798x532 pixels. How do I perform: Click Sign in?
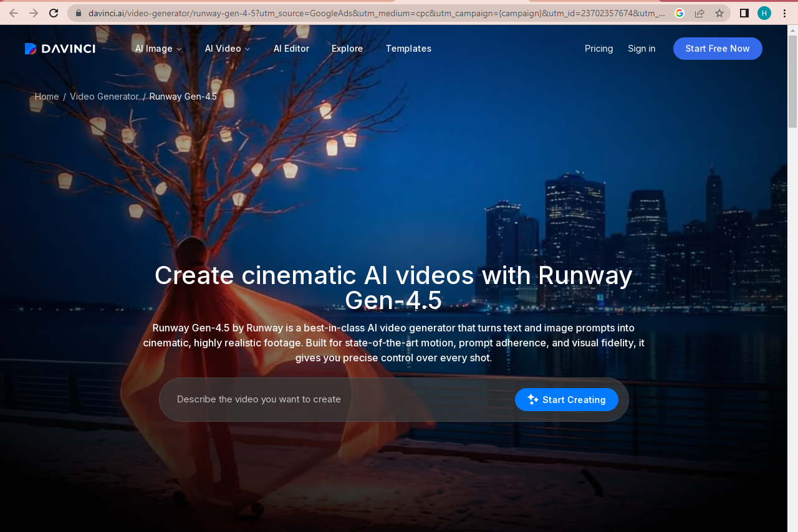642,49
